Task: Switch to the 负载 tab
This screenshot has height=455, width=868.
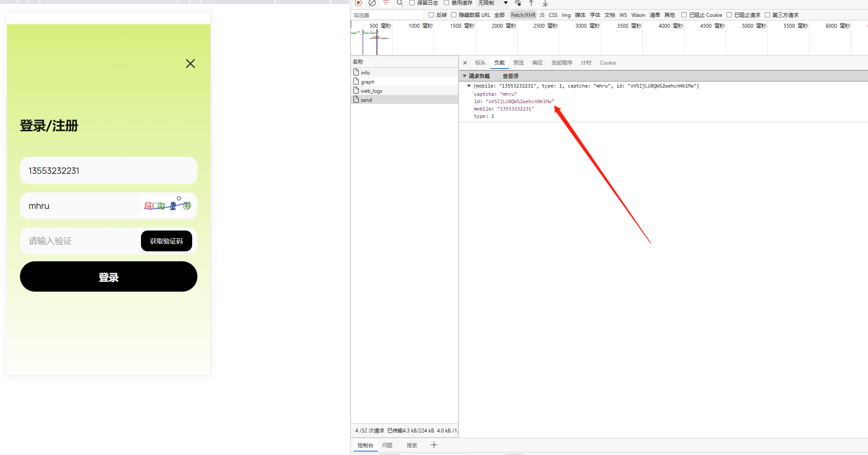Action: (x=499, y=63)
